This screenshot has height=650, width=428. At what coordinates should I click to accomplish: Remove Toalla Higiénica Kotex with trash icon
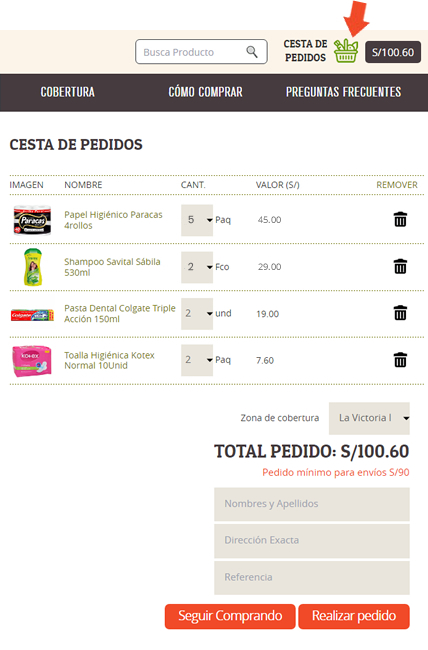pos(400,360)
